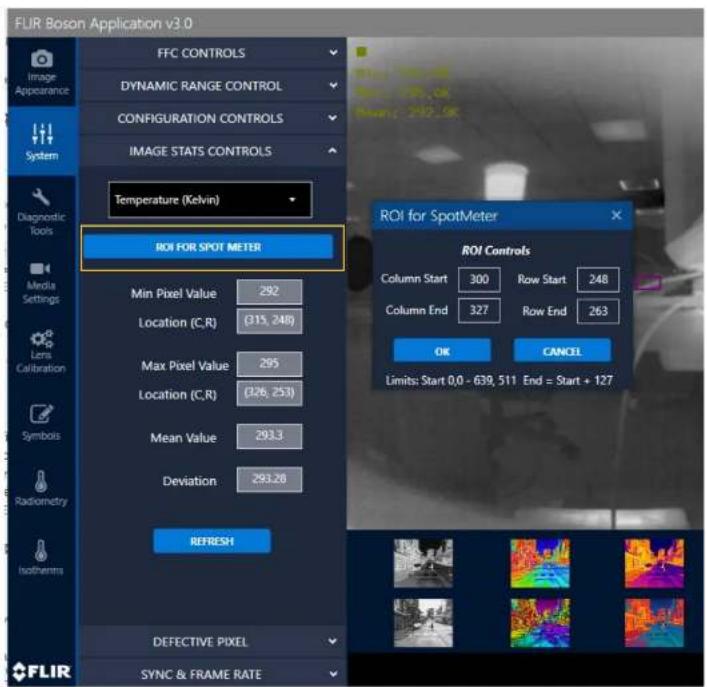The height and width of the screenshot is (687, 707).
Task: Select top-right orange-purple palette thumbnail
Action: (x=654, y=563)
